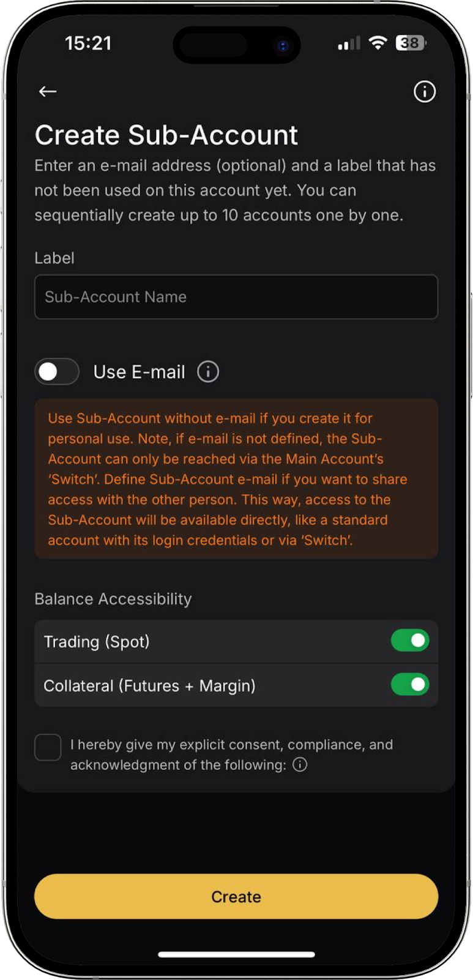This screenshot has height=980, width=473.
Task: Tap the 15:21 clock in status bar
Action: tap(88, 43)
